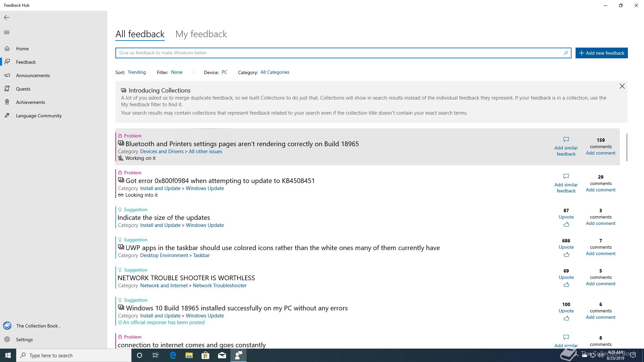Viewport: 644px width, 362px height.
Task: Open Build 18965 installed successfully feedback
Action: click(236, 308)
